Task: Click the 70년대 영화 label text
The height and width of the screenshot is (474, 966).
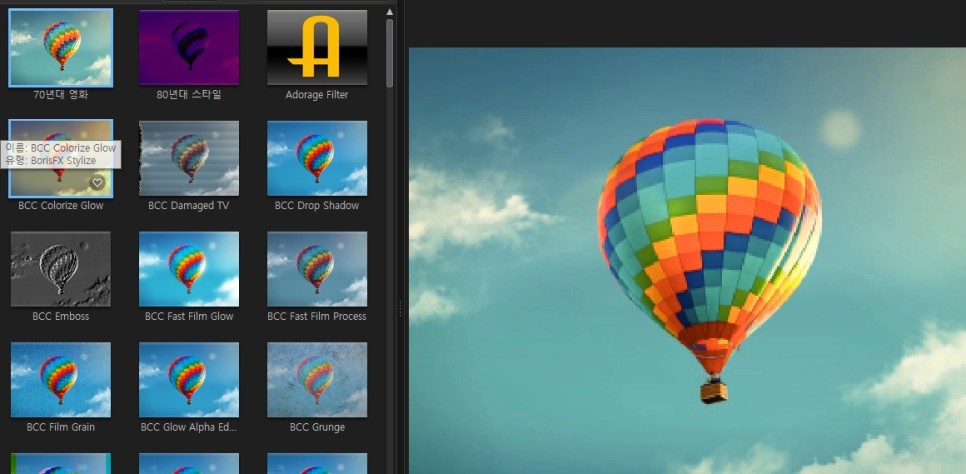Action: pyautogui.click(x=60, y=95)
